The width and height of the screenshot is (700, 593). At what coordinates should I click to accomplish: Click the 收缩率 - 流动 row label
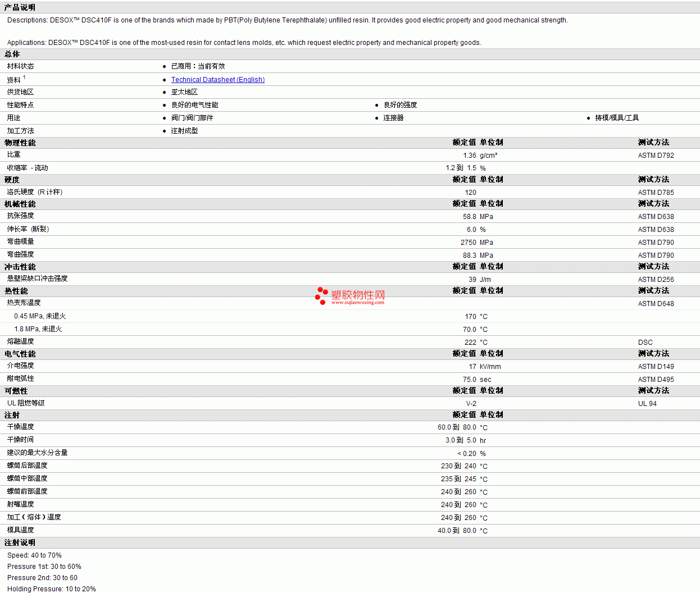[28, 168]
